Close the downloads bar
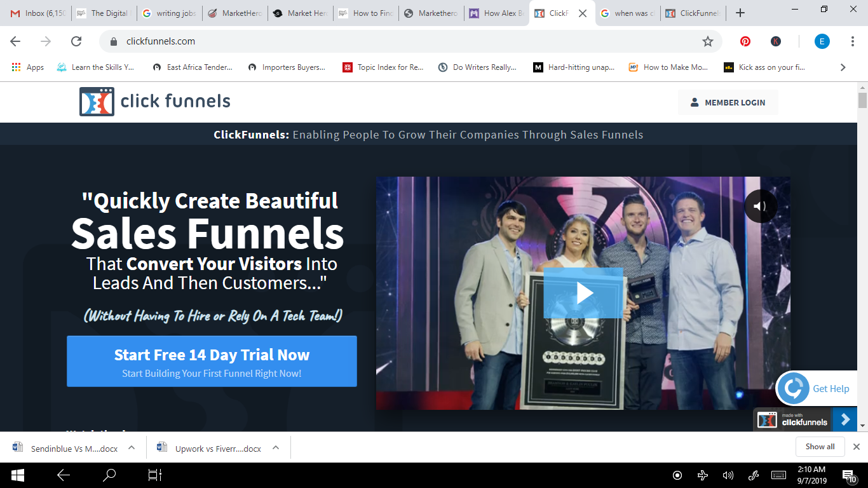Viewport: 868px width, 488px height. click(857, 447)
